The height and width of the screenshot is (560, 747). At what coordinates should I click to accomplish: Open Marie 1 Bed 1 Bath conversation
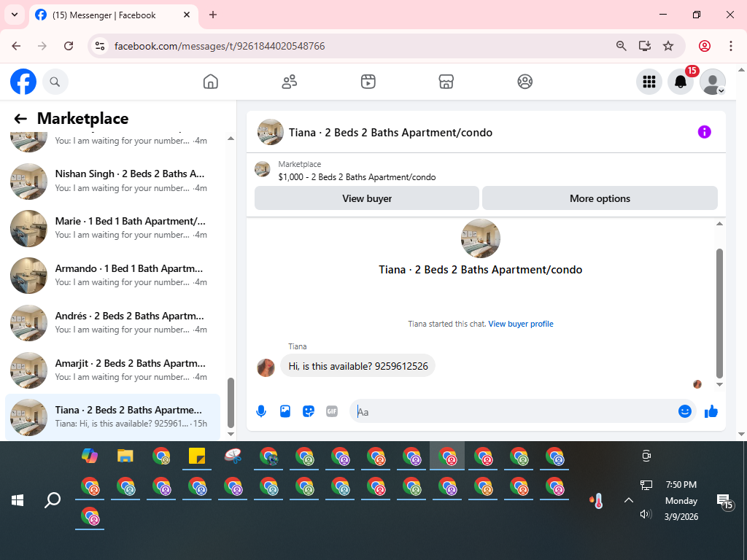point(113,228)
